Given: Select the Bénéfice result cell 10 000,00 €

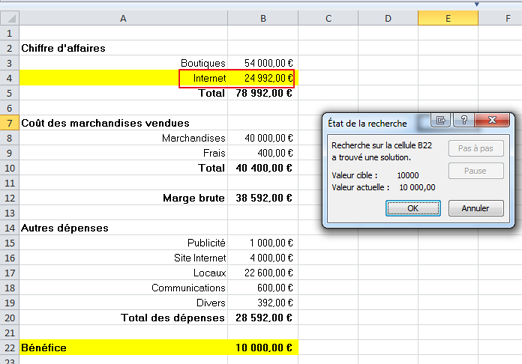Looking at the screenshot, I should pyautogui.click(x=263, y=348).
